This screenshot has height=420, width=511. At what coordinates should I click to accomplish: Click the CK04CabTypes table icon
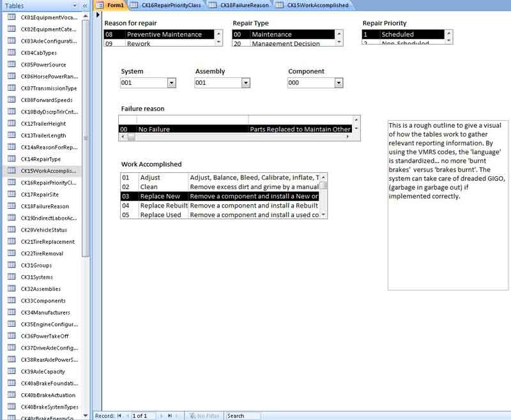point(11,52)
